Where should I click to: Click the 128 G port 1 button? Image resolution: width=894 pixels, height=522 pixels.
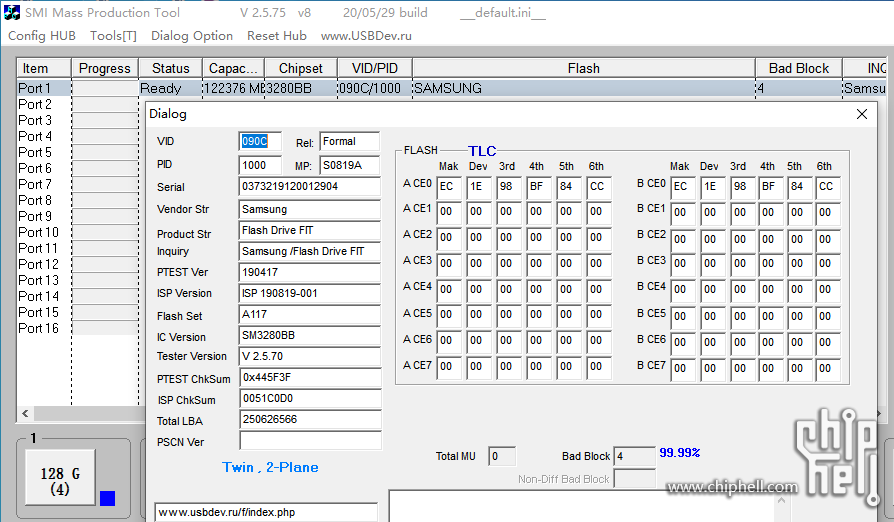pyautogui.click(x=60, y=478)
